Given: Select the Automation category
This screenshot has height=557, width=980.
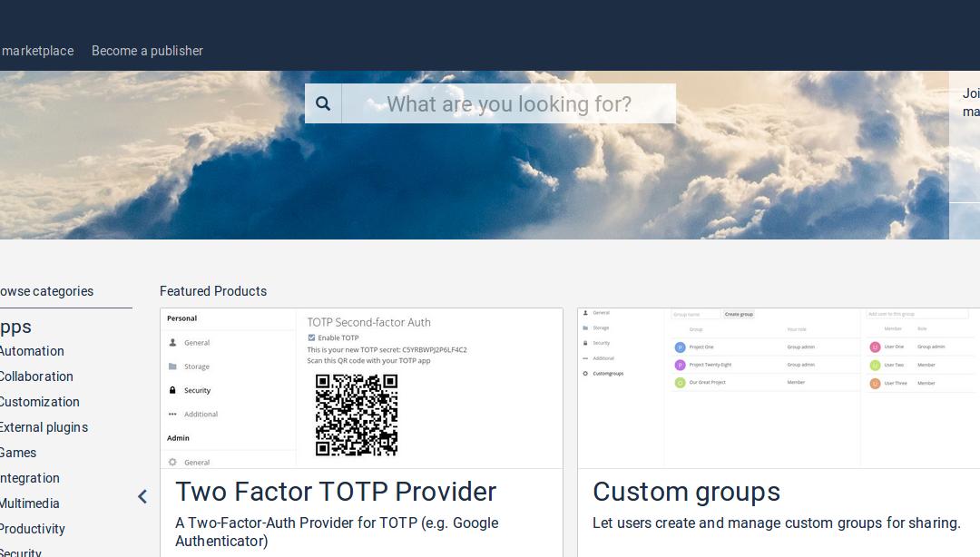Looking at the screenshot, I should pyautogui.click(x=32, y=351).
